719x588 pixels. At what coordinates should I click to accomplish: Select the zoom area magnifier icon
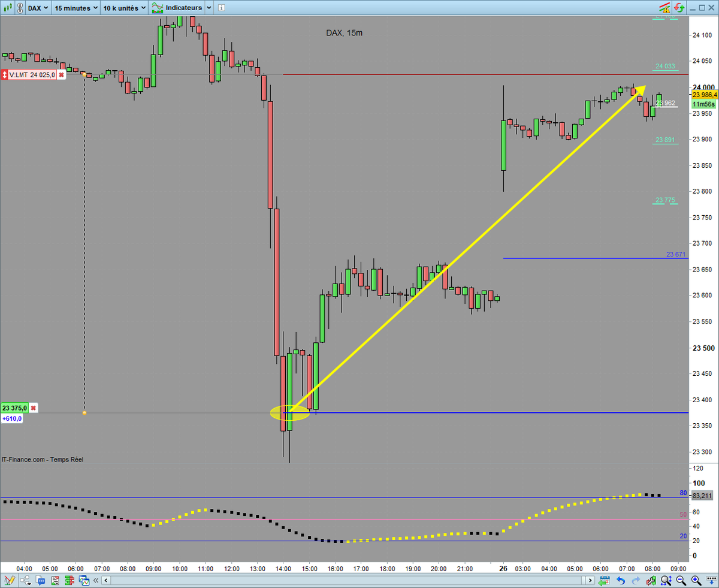click(x=666, y=580)
